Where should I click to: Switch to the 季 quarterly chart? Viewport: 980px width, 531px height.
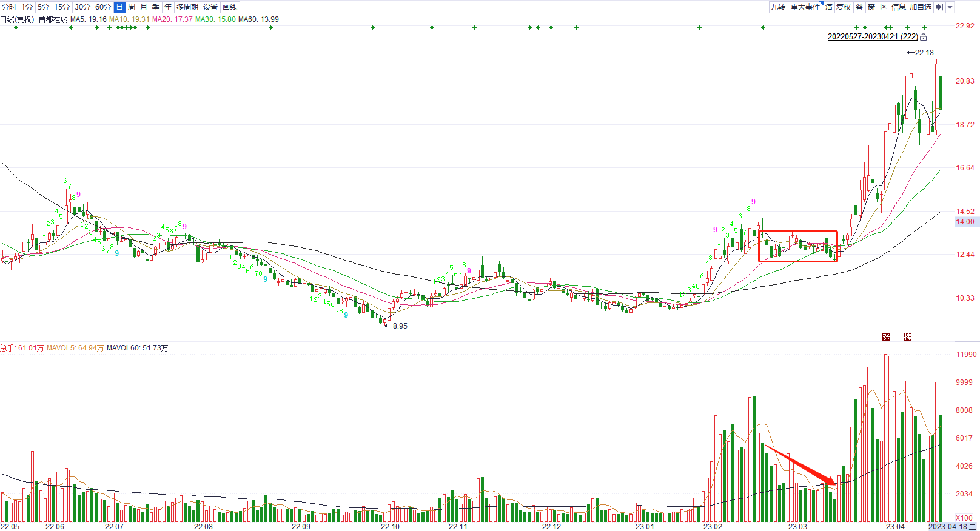[x=156, y=7]
